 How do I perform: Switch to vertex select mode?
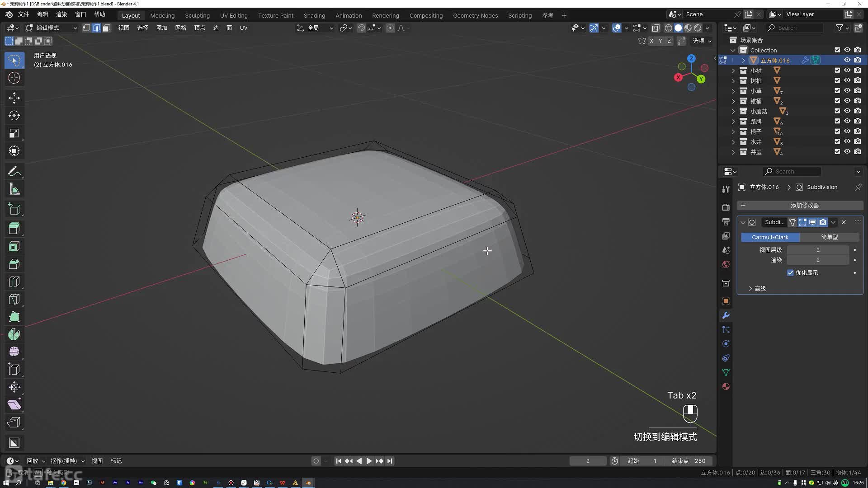tap(86, 28)
